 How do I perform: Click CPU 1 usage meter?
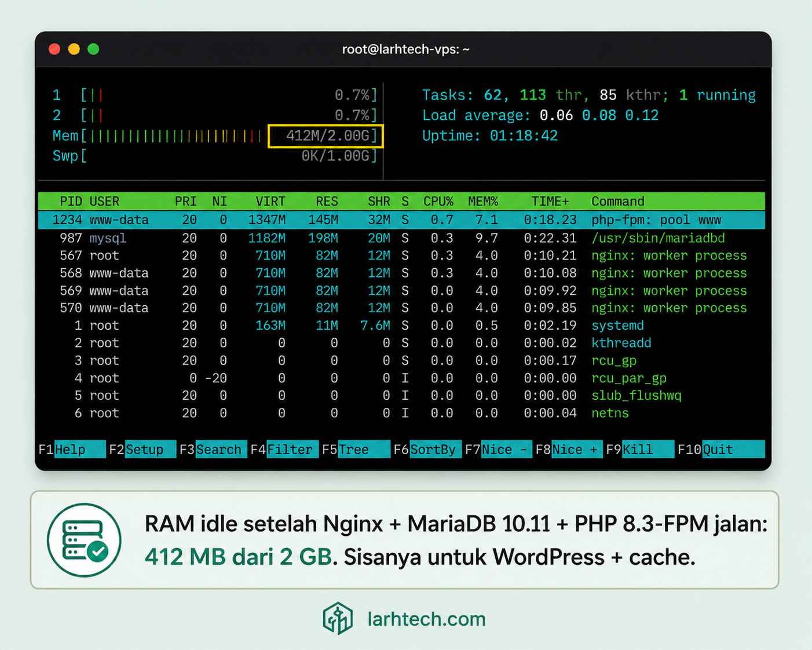215,95
